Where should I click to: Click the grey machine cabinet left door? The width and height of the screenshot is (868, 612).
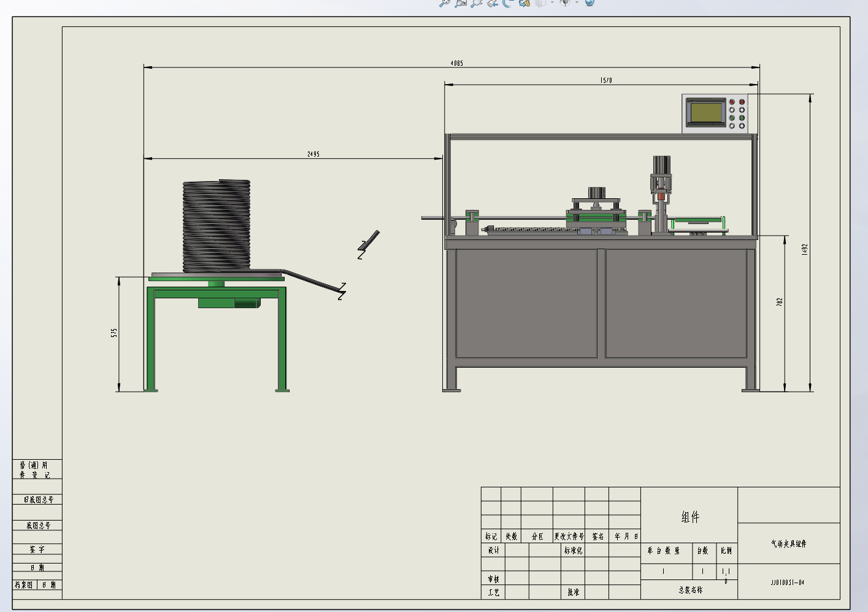pos(527,303)
